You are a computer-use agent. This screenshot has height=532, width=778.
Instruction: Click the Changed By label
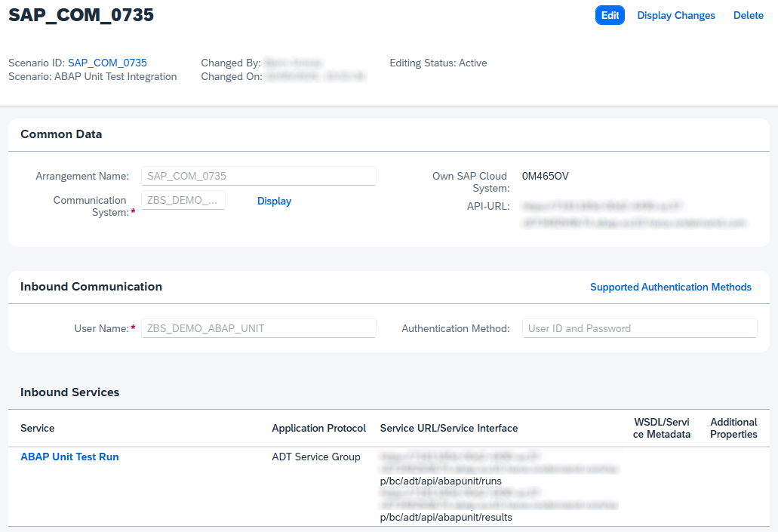point(231,63)
